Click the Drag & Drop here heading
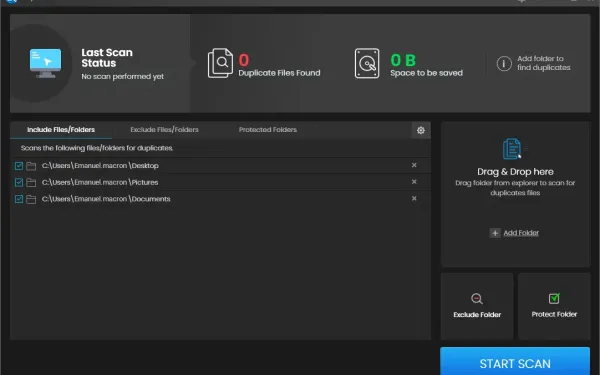This screenshot has width=600, height=375. [x=515, y=172]
